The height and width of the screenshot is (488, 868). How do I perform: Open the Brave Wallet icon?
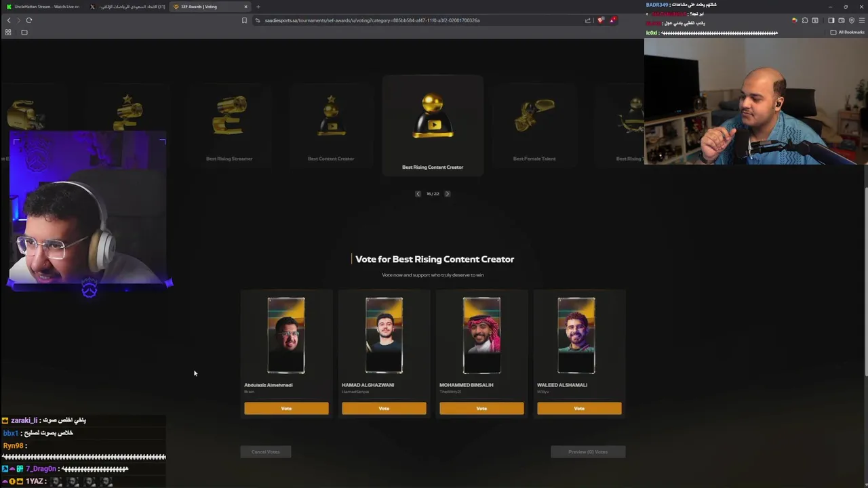click(x=842, y=20)
